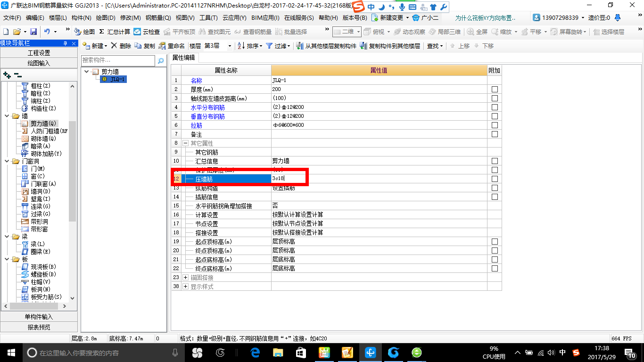Click the 报表预览 report preview button
Screen dimensions: 644x362
(x=39, y=327)
